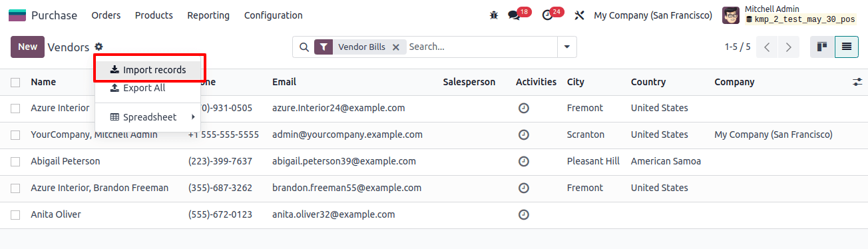Open the Reporting menu

click(x=208, y=15)
